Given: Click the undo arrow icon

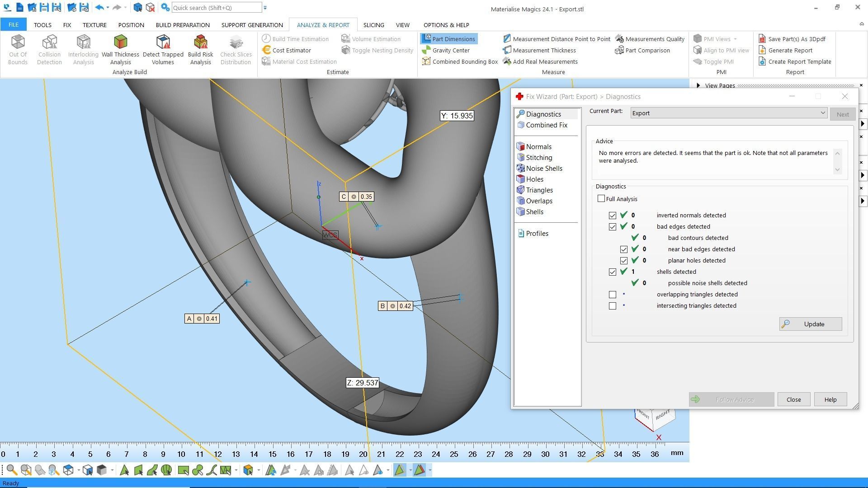Looking at the screenshot, I should (x=99, y=8).
